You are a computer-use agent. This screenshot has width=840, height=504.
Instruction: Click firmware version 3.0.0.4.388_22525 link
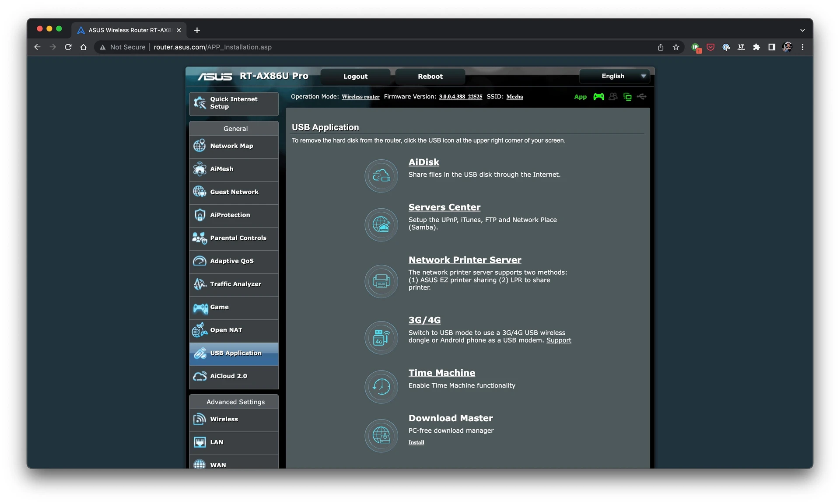coord(460,97)
